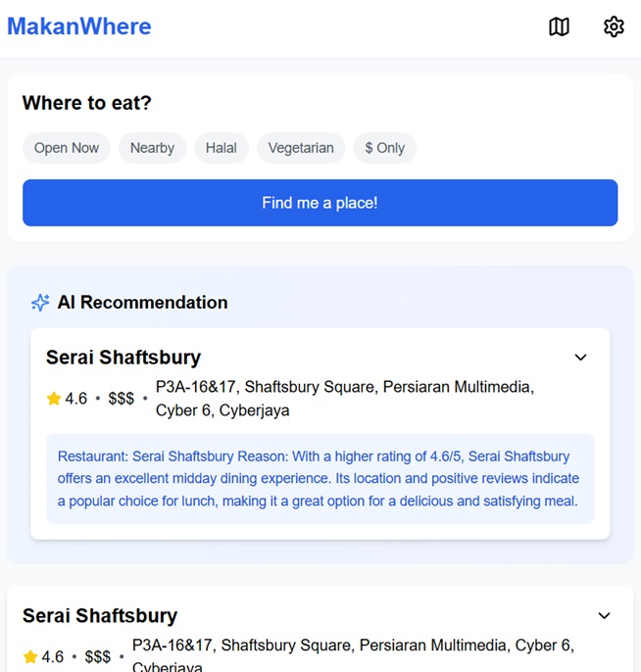Go home via the MakanWhere logo
This screenshot has width=641, height=672.
79,26
